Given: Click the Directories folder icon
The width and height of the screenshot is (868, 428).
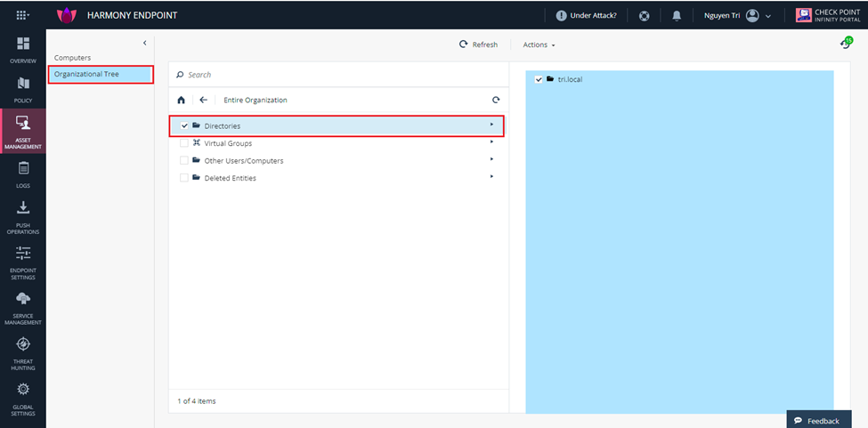Looking at the screenshot, I should (x=196, y=125).
